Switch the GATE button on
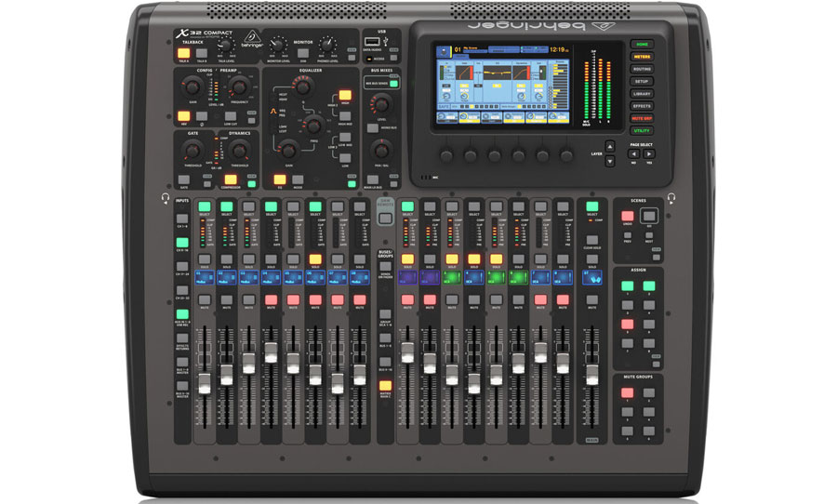 tap(183, 179)
